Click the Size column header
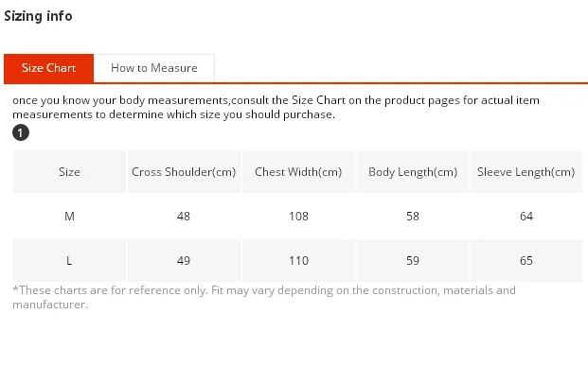 click(x=69, y=172)
